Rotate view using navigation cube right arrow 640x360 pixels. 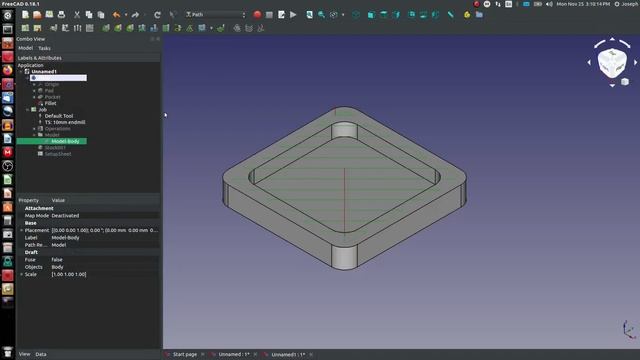(x=636, y=62)
